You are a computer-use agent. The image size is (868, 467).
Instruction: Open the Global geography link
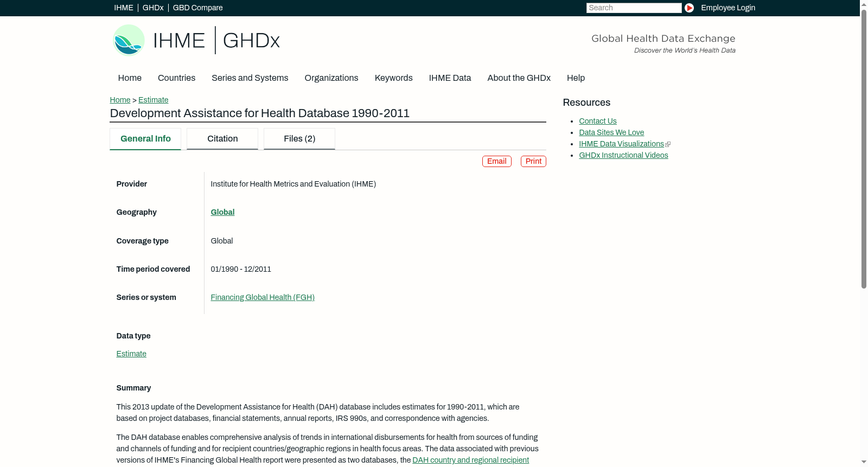click(222, 212)
